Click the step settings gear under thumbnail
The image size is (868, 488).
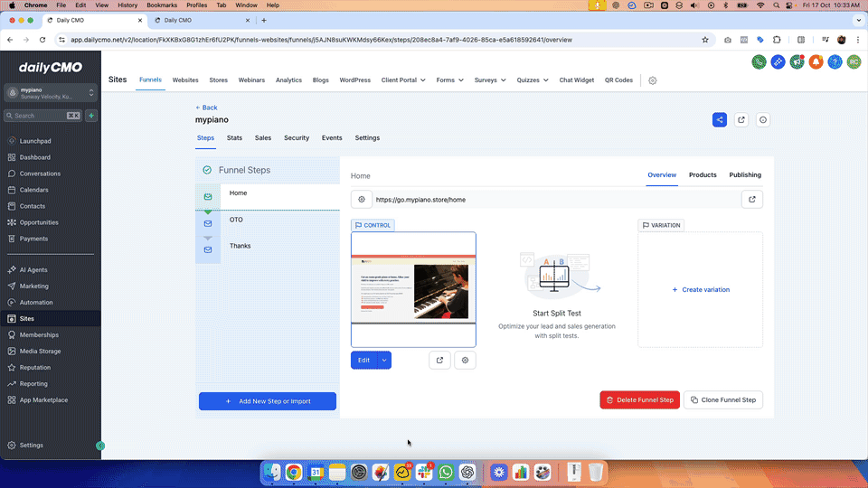(x=465, y=360)
